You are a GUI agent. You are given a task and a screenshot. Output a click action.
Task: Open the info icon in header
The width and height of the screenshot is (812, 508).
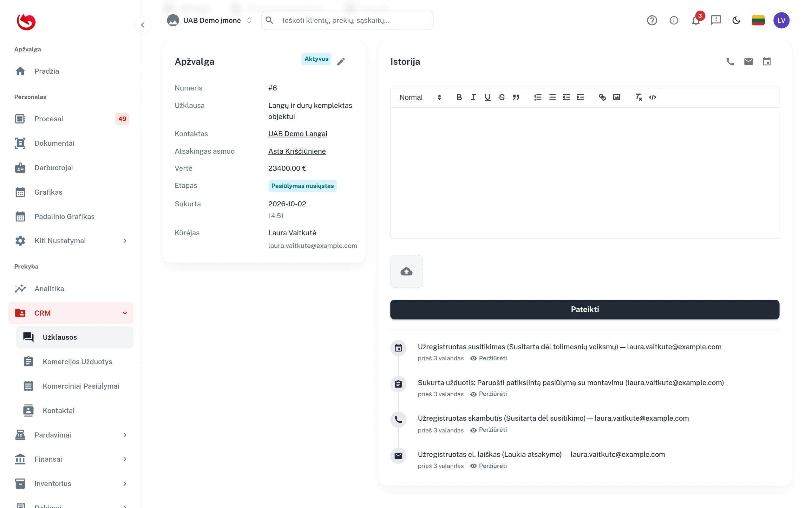coord(674,21)
